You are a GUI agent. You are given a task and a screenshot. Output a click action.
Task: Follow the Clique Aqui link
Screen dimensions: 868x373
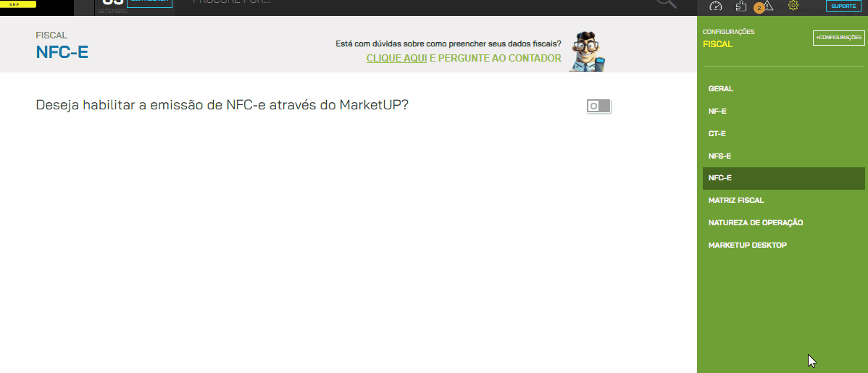click(396, 58)
